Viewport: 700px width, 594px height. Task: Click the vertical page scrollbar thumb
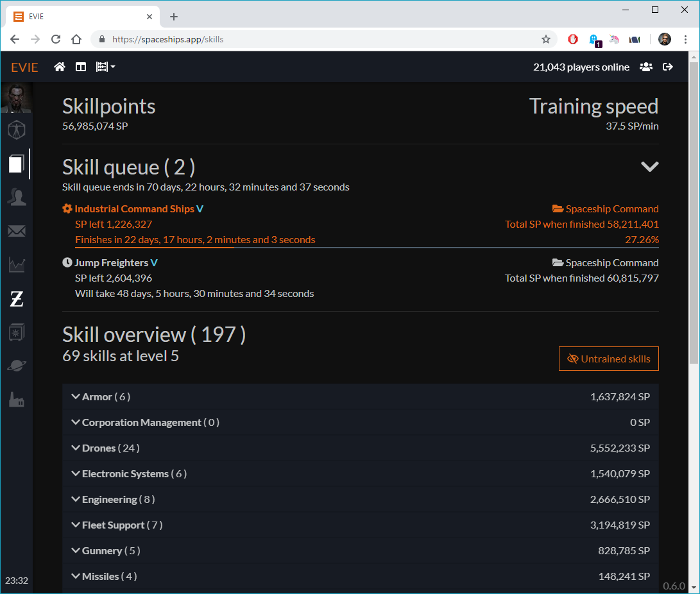[x=694, y=212]
